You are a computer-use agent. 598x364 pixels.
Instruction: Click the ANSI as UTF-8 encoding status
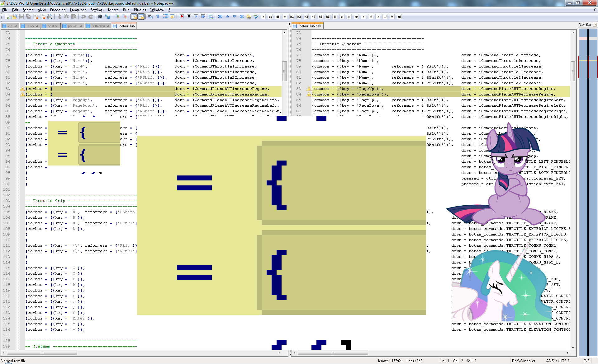point(558,361)
